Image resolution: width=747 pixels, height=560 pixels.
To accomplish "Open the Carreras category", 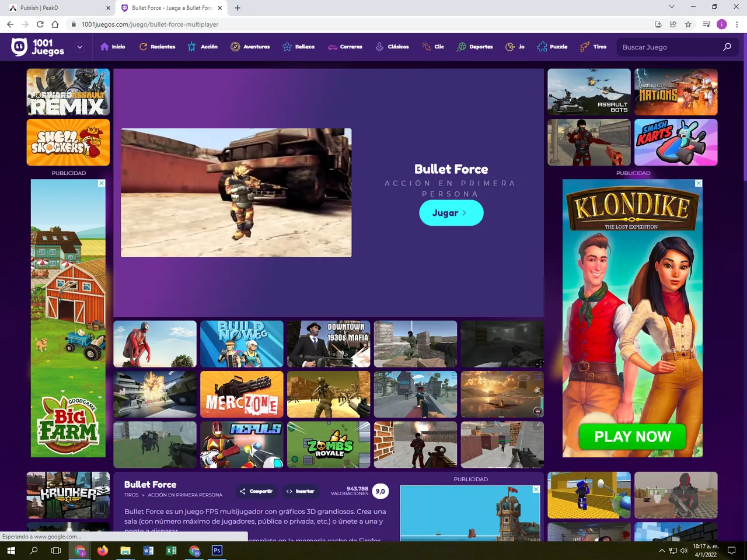I will 345,47.
